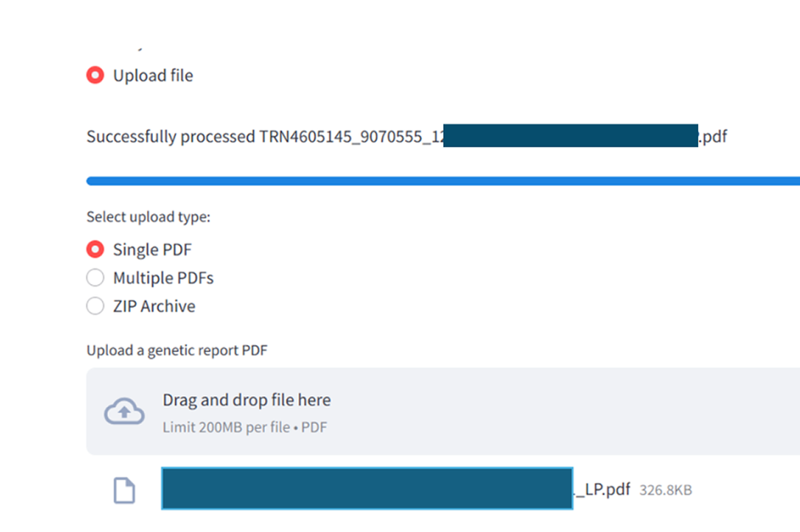Click the redacted block over the uploaded file name

click(367, 489)
